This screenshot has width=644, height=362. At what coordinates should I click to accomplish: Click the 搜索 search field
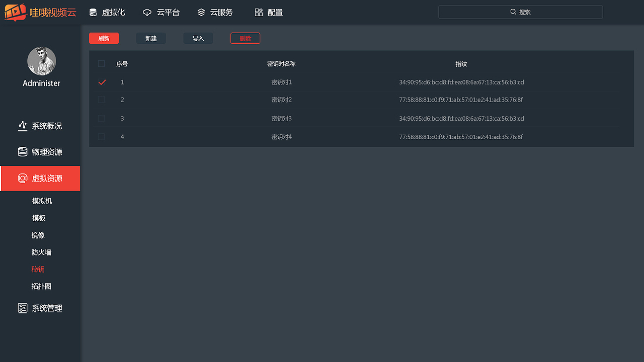pos(521,12)
